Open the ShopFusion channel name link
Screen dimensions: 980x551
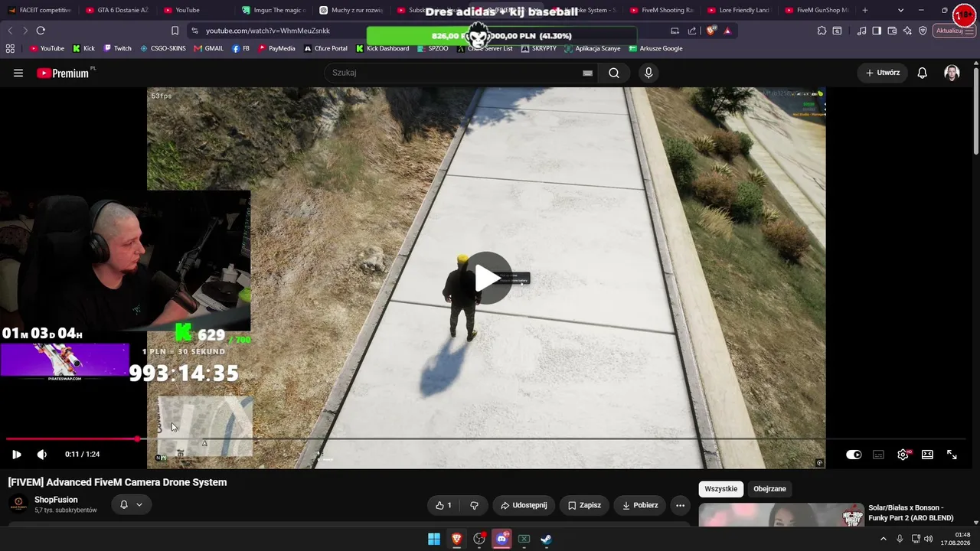56,500
